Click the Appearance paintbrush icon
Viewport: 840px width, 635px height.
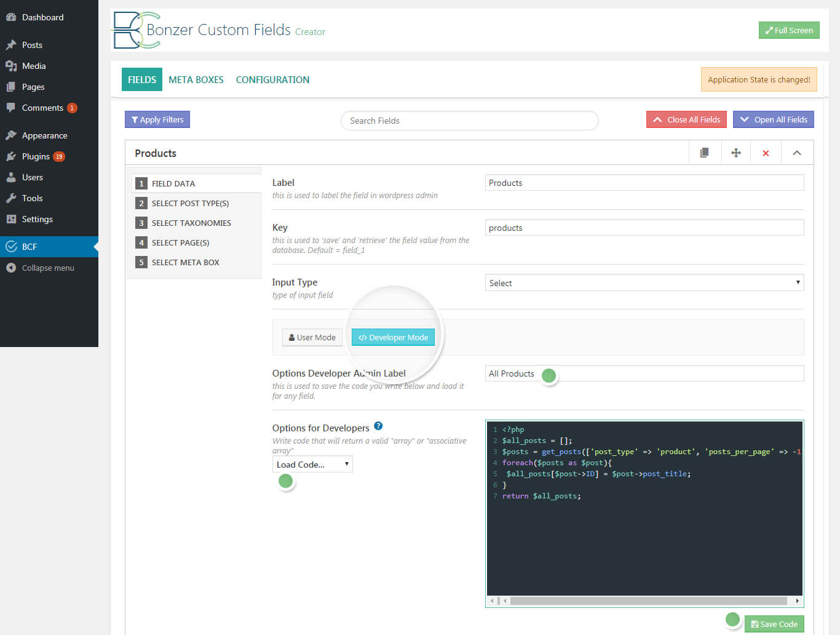10,135
